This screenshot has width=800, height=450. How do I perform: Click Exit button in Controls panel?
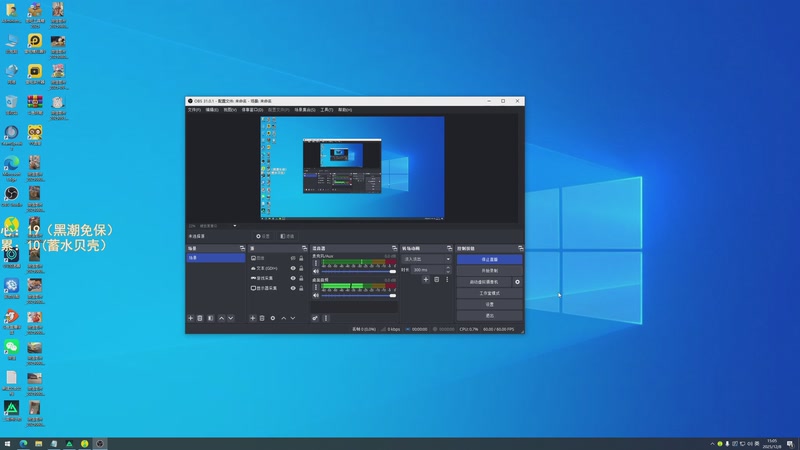[489, 316]
